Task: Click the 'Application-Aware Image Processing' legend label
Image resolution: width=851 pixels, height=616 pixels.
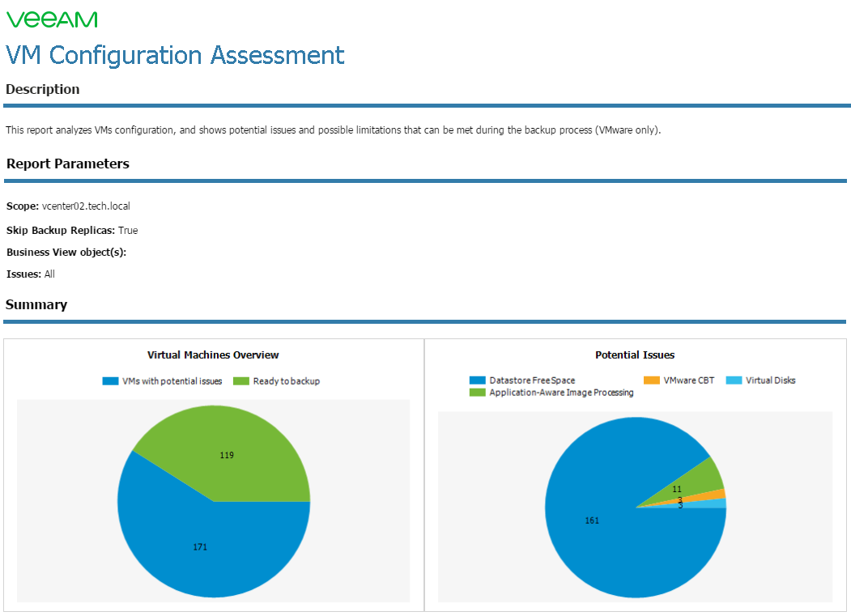Action: click(x=561, y=393)
